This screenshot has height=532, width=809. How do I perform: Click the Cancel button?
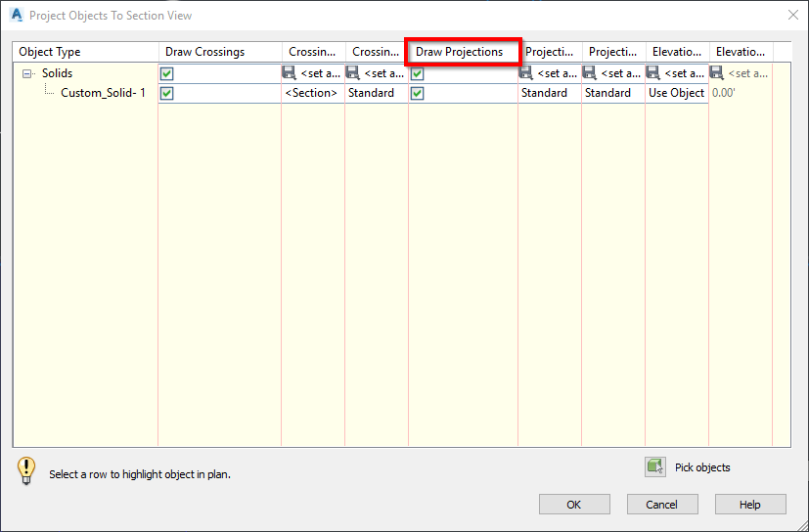click(x=662, y=505)
